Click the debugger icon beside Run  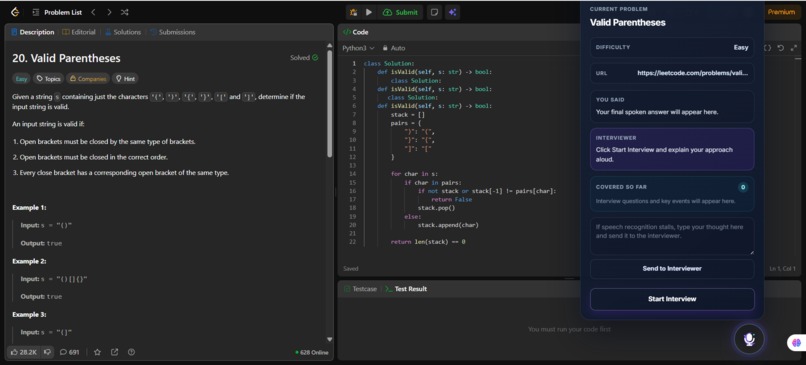coord(354,12)
